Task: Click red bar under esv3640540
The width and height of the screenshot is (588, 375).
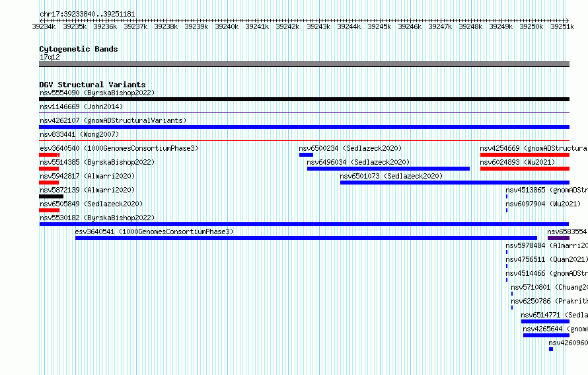Action: click(x=49, y=155)
